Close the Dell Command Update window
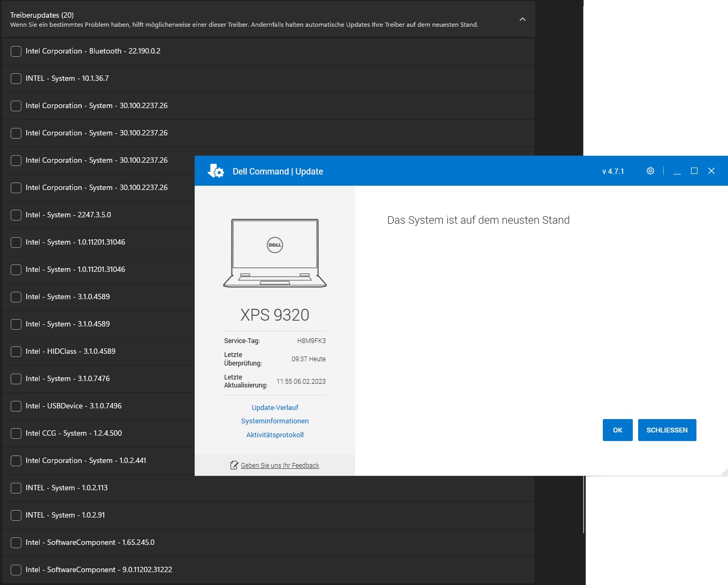This screenshot has width=728, height=585. (x=711, y=171)
